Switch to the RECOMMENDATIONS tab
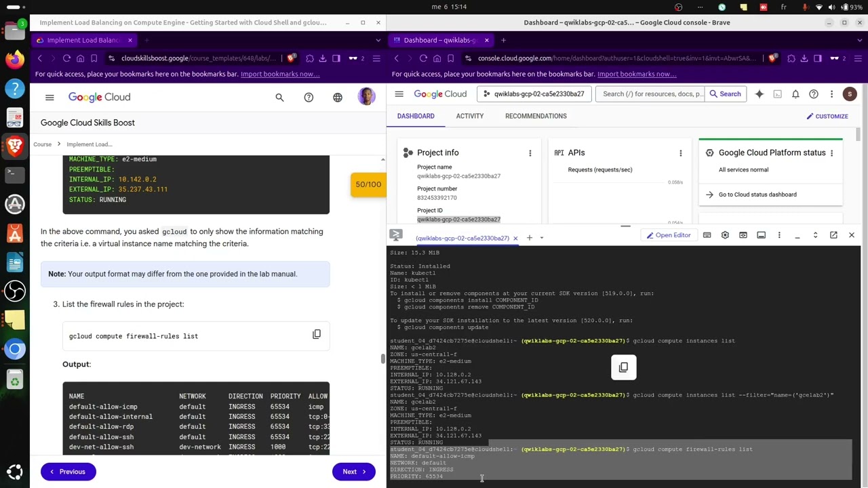Image resolution: width=868 pixels, height=488 pixels. point(536,116)
